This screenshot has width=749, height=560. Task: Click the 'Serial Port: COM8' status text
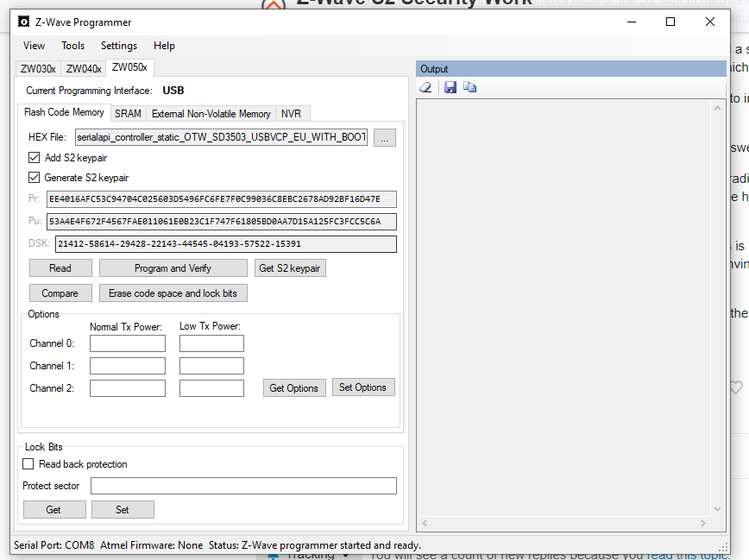pos(54,545)
